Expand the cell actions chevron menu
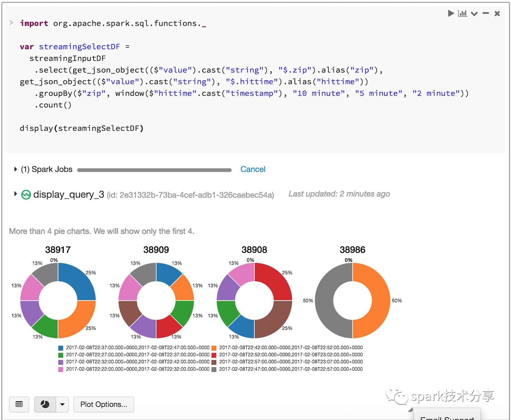511x420 pixels. (474, 14)
